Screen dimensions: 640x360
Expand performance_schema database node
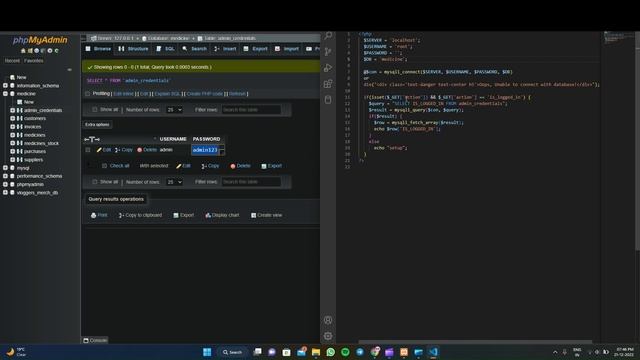pyautogui.click(x=5, y=176)
